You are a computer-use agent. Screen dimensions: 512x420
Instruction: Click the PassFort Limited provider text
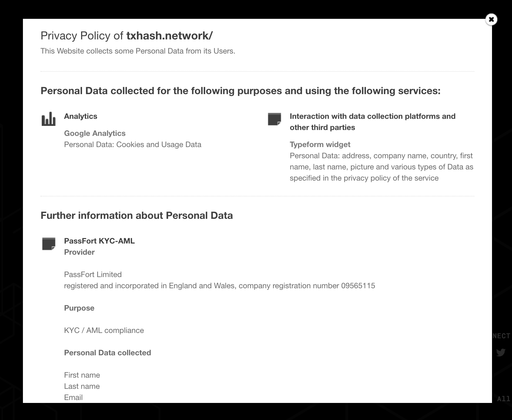point(93,274)
